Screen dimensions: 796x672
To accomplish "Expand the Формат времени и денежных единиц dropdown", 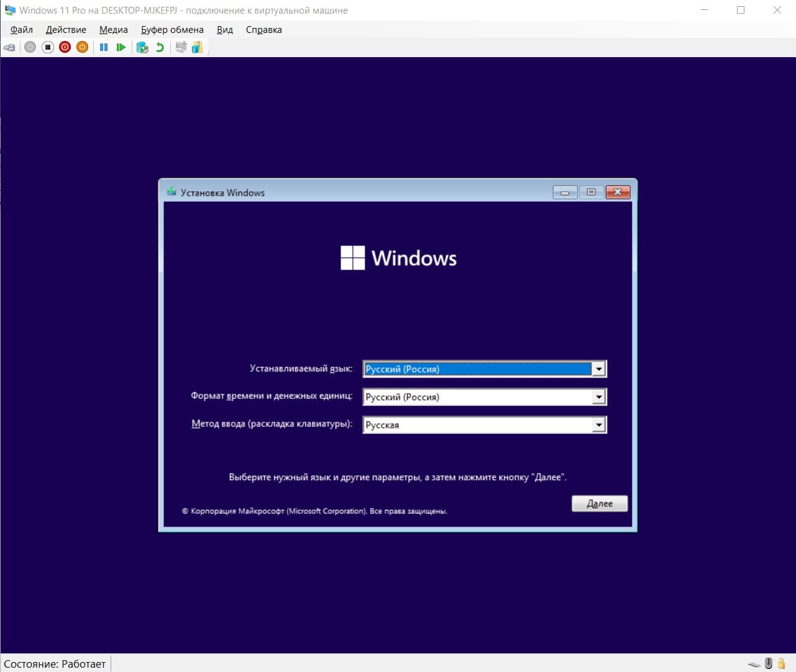I will click(598, 397).
